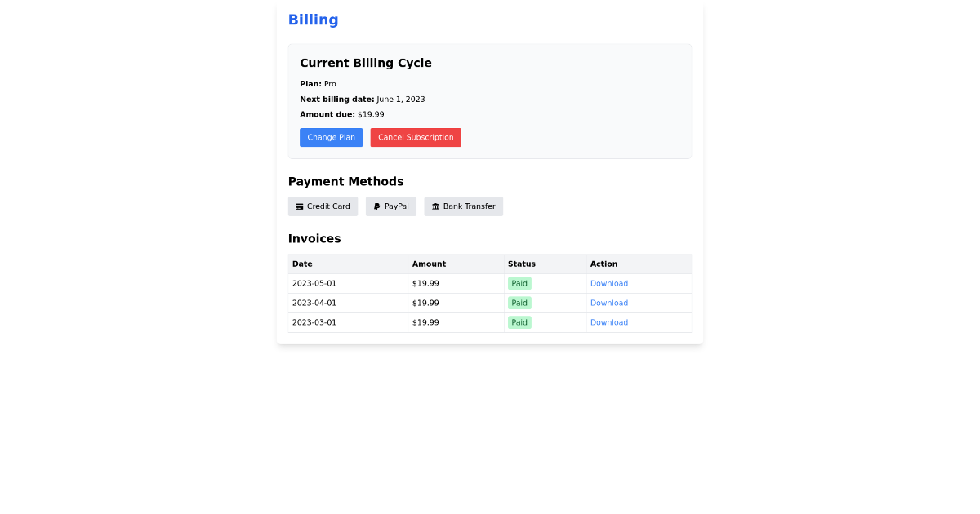Click Cancel Subscription
980x514 pixels.
pyautogui.click(x=416, y=137)
